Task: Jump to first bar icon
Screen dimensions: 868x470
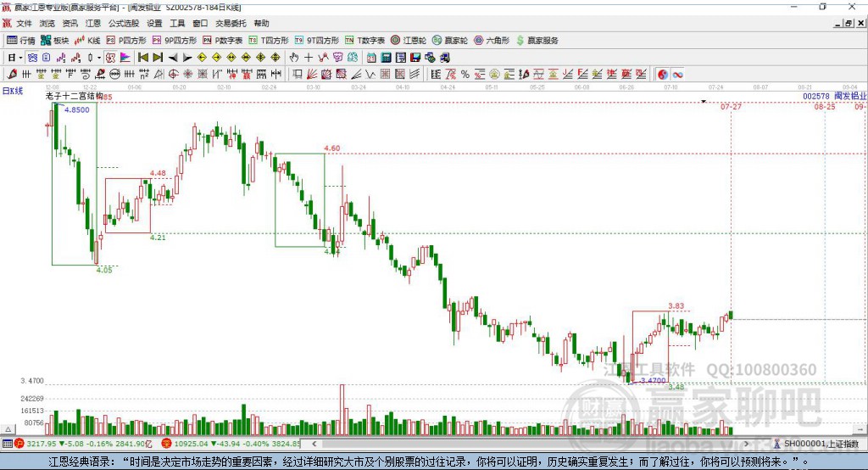Action: point(143,58)
